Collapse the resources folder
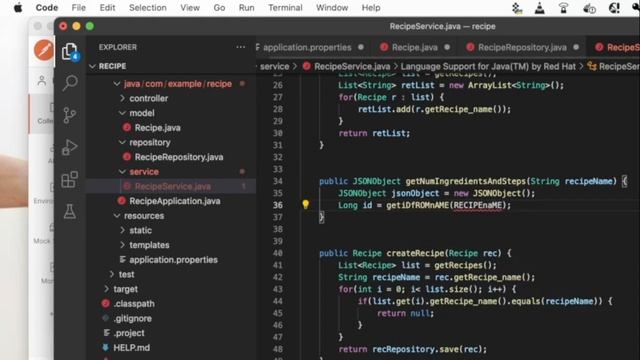The height and width of the screenshot is (360, 640). pyautogui.click(x=117, y=216)
